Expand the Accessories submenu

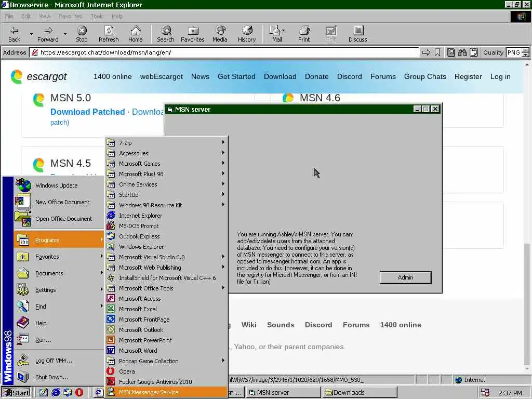(x=166, y=153)
